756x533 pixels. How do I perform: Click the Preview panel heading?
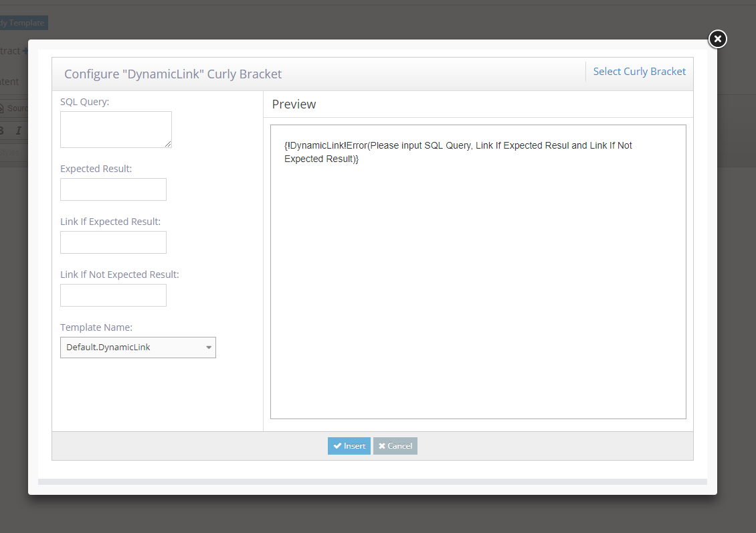(x=294, y=104)
